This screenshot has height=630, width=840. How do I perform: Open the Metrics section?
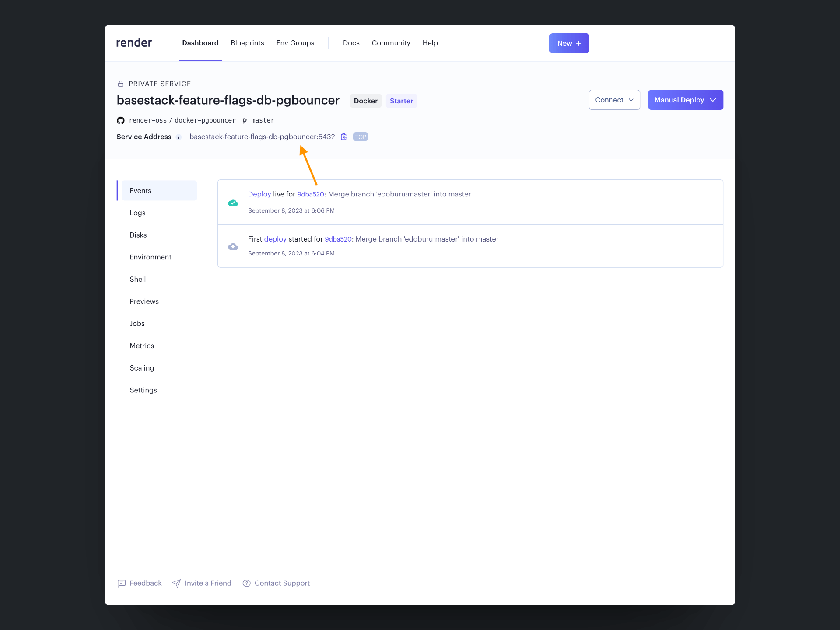tap(142, 346)
